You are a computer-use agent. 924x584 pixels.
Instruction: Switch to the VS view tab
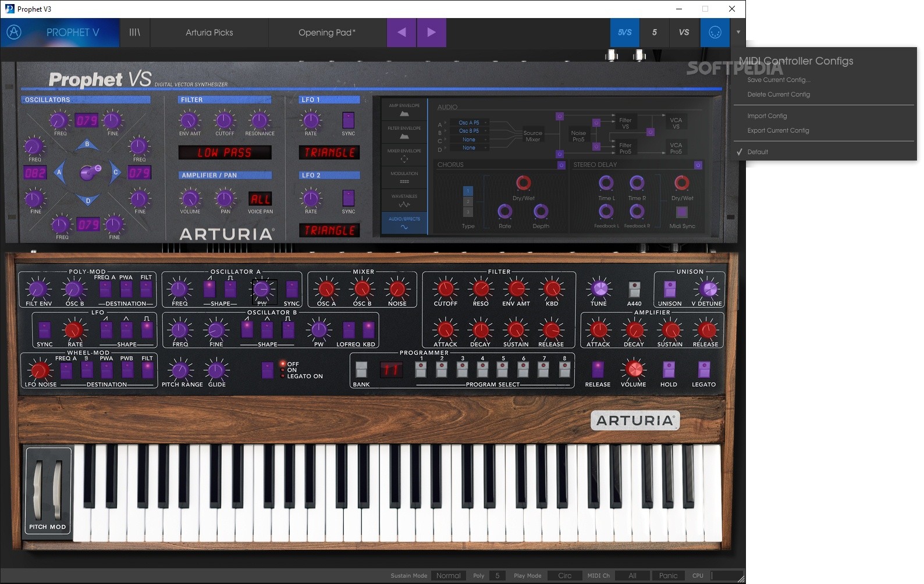point(684,32)
